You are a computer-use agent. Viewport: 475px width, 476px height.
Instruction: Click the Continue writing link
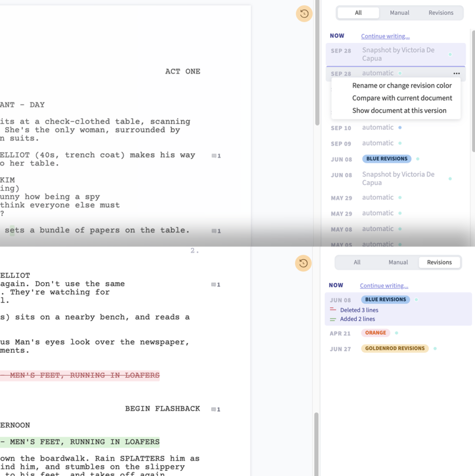click(x=385, y=36)
